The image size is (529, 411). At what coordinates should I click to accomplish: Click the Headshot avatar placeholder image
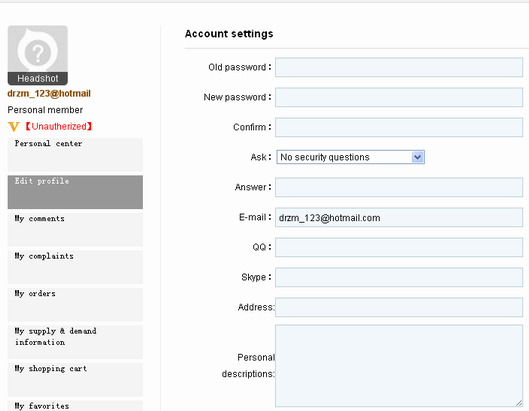[37, 55]
